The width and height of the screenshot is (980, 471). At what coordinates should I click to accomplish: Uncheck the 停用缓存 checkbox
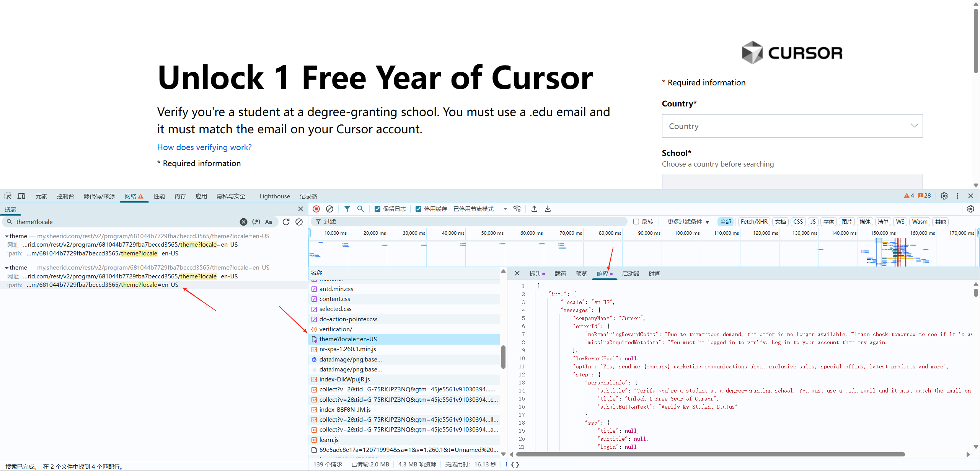click(x=418, y=209)
